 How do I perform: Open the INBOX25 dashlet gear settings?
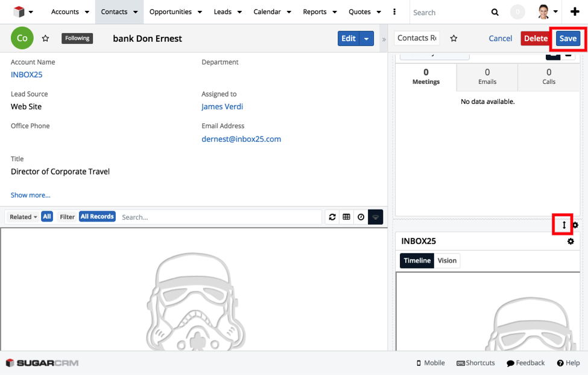pos(571,242)
